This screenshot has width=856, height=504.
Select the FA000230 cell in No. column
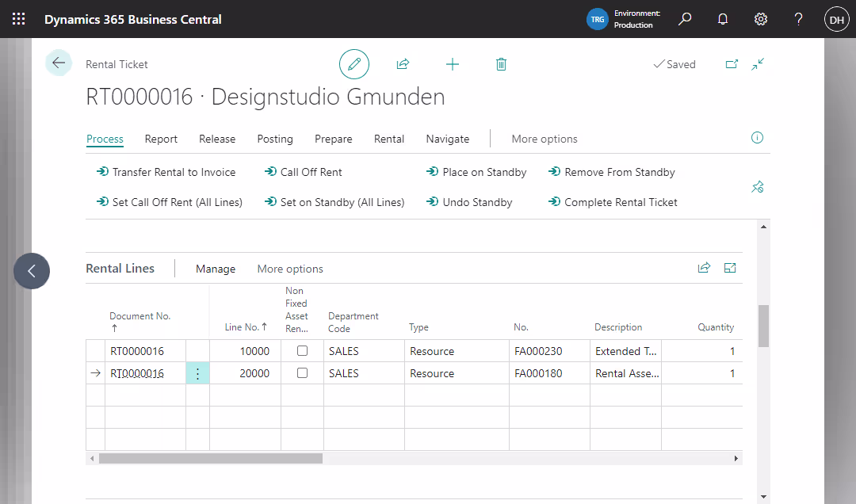point(549,351)
